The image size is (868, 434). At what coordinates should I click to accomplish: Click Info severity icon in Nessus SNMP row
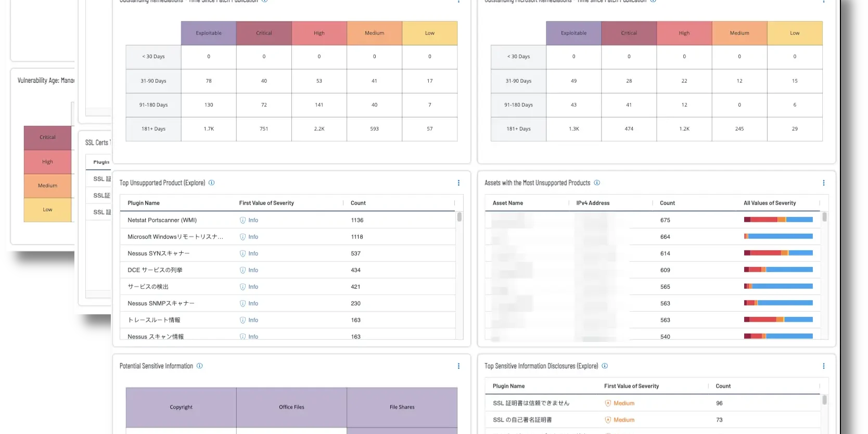[242, 303]
